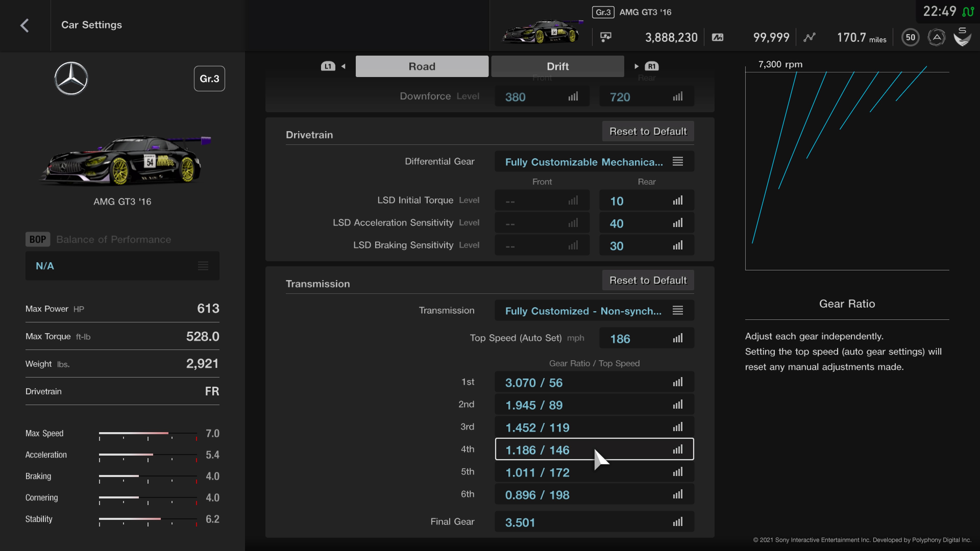
Task: Adjust 1st gear ratio 3.070
Action: [594, 382]
